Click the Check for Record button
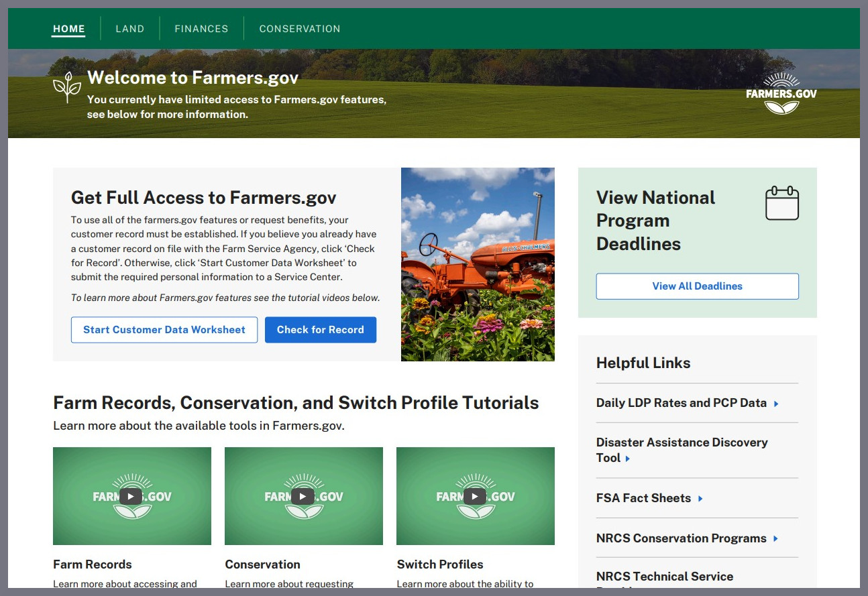The image size is (868, 596). (x=321, y=330)
